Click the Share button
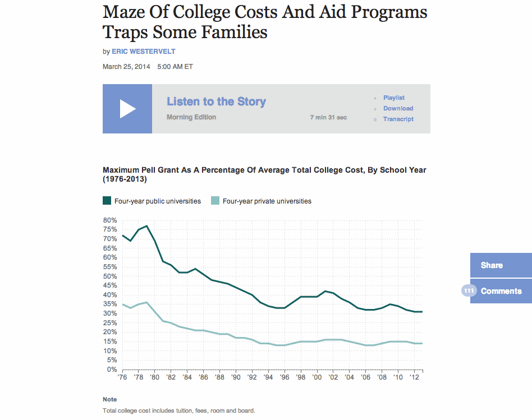532x420 pixels. tap(492, 265)
